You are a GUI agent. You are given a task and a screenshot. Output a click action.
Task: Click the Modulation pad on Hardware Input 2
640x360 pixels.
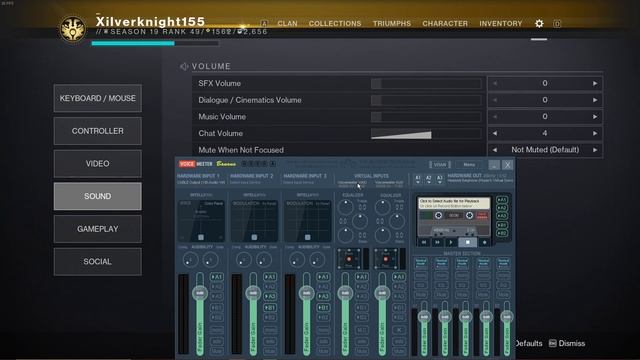click(254, 221)
